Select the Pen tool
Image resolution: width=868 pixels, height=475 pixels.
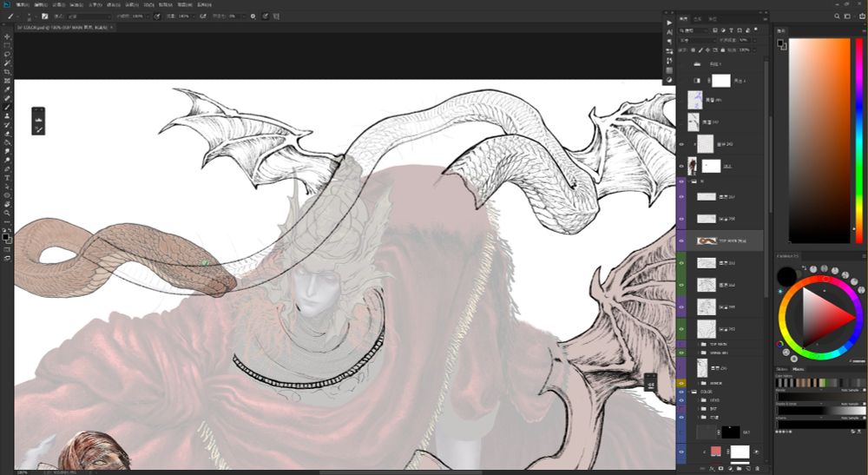pyautogui.click(x=7, y=168)
